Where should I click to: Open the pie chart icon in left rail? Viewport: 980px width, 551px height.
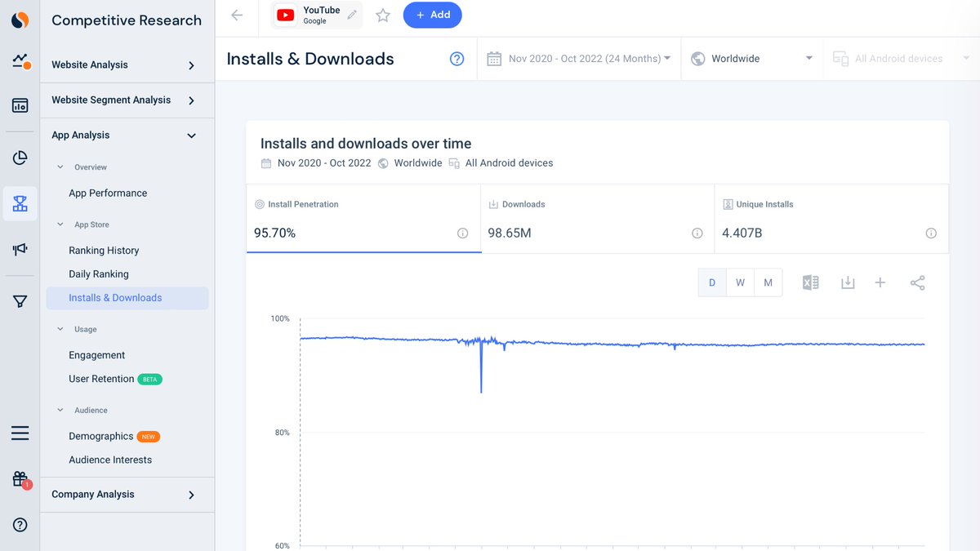[x=20, y=158]
